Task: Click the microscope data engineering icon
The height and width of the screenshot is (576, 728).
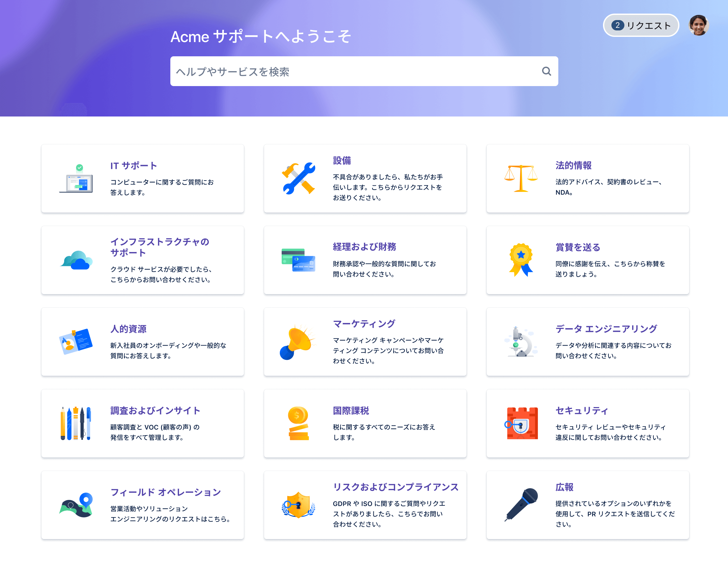Action: tap(521, 342)
